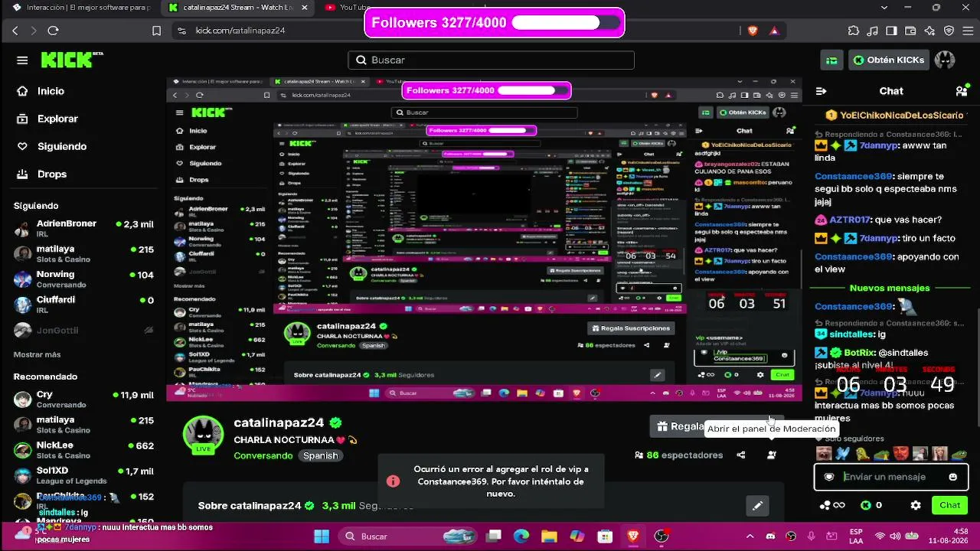Go back to the previous page
The image size is (980, 551).
pyautogui.click(x=15, y=31)
